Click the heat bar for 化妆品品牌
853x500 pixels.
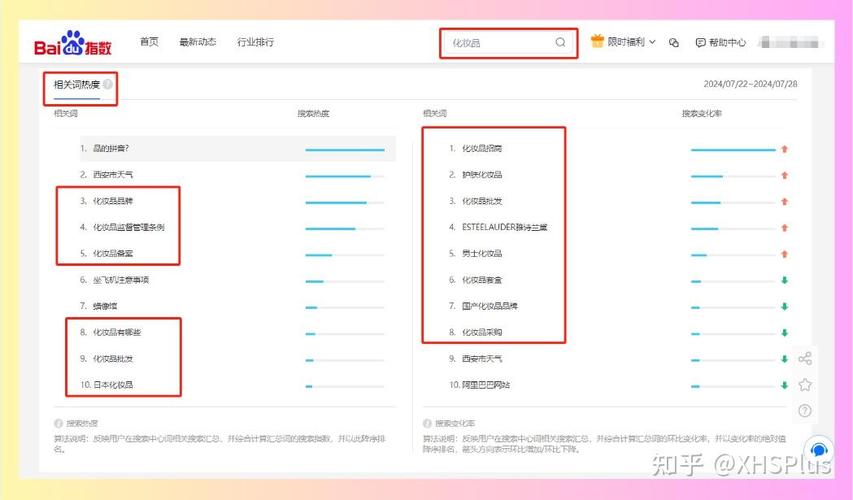coord(345,202)
